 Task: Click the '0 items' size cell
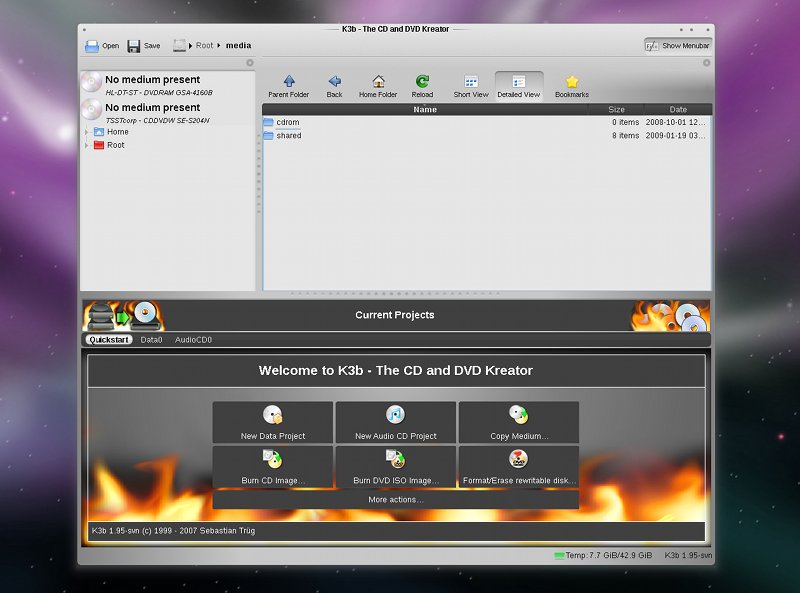coord(626,122)
